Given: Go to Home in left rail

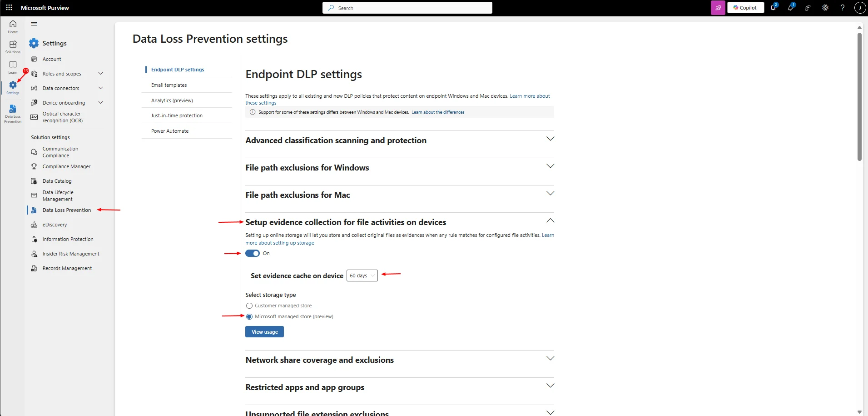Looking at the screenshot, I should pyautogui.click(x=13, y=27).
